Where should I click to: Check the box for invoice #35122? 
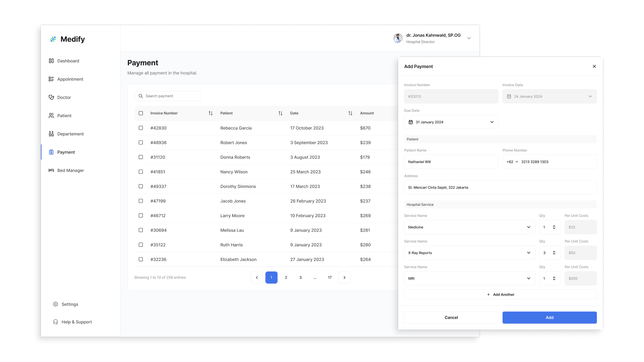coord(141,245)
